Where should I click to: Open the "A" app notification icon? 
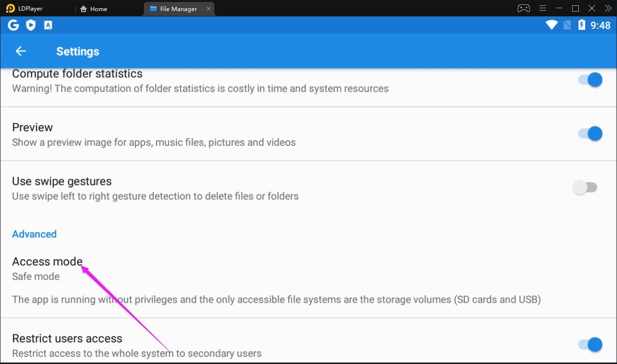click(48, 25)
